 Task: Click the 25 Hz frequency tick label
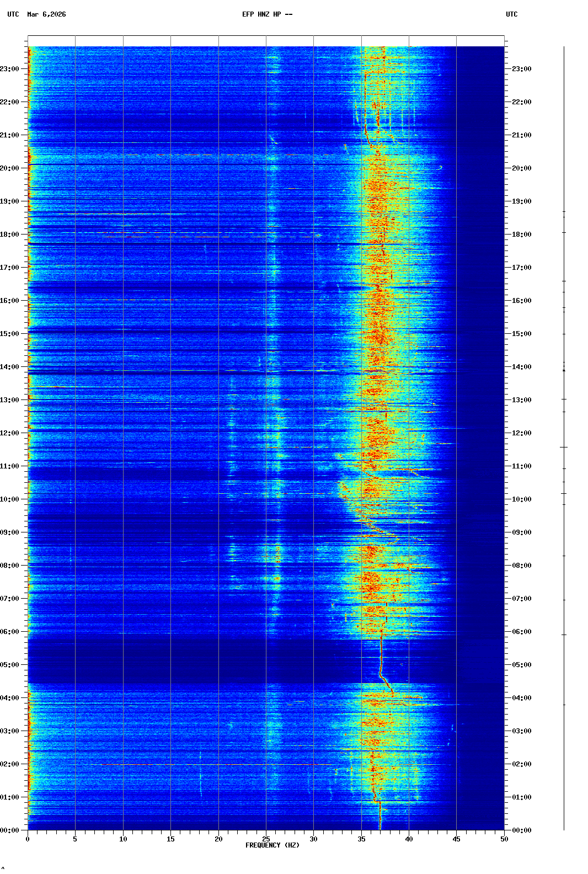coord(266,839)
